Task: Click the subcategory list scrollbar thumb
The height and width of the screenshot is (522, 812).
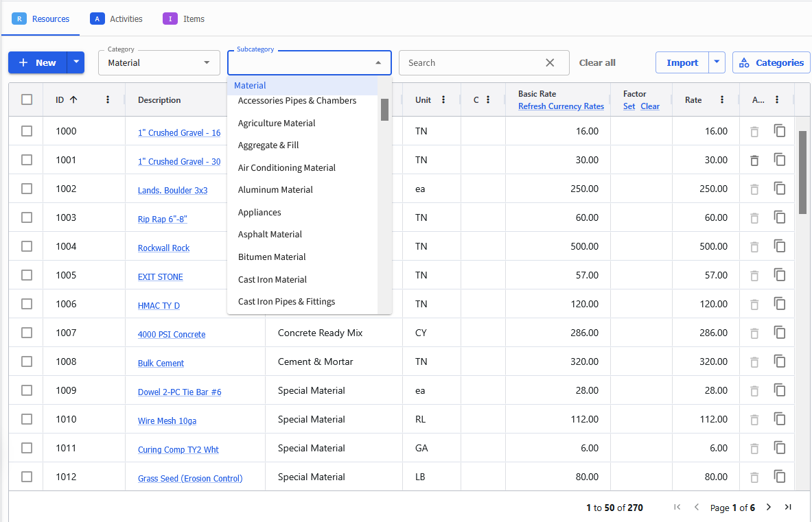Action: [x=384, y=110]
